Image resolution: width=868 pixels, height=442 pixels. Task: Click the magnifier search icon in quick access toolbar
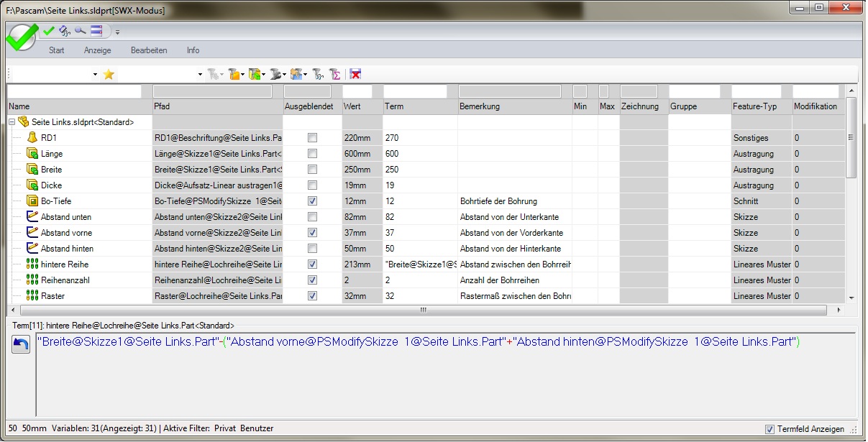(x=80, y=31)
